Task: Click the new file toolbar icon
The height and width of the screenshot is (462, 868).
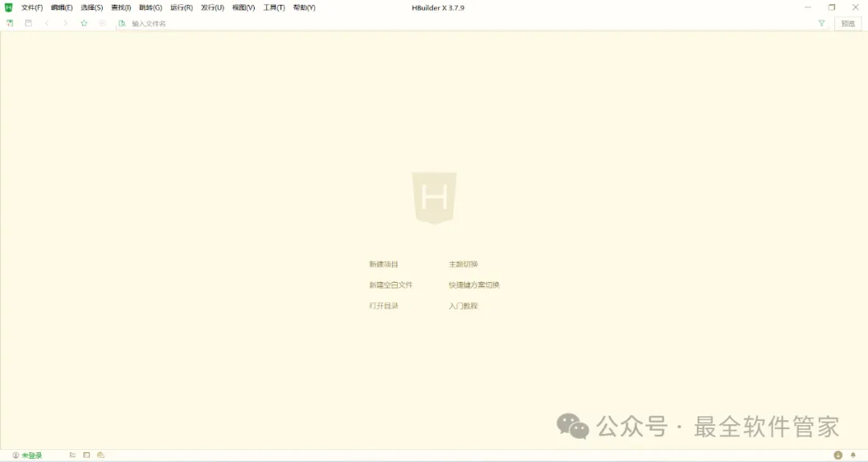Action: click(x=10, y=23)
